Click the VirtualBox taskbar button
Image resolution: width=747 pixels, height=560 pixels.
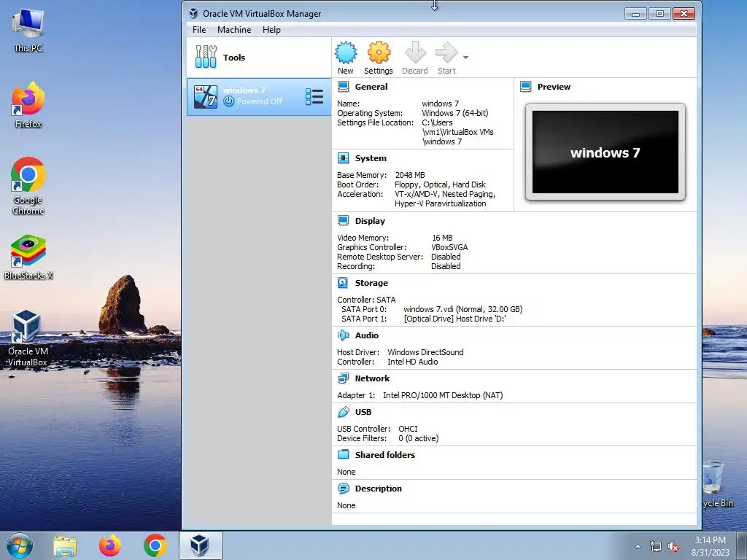200,545
